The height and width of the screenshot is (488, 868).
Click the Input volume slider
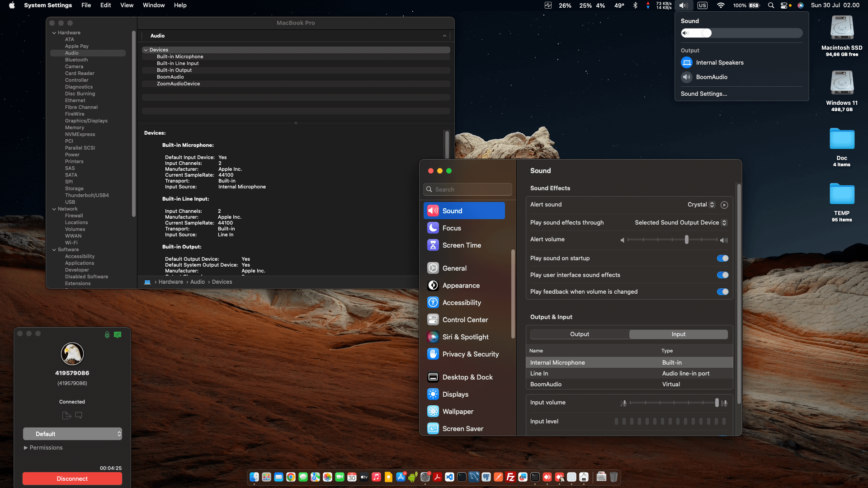pyautogui.click(x=674, y=403)
